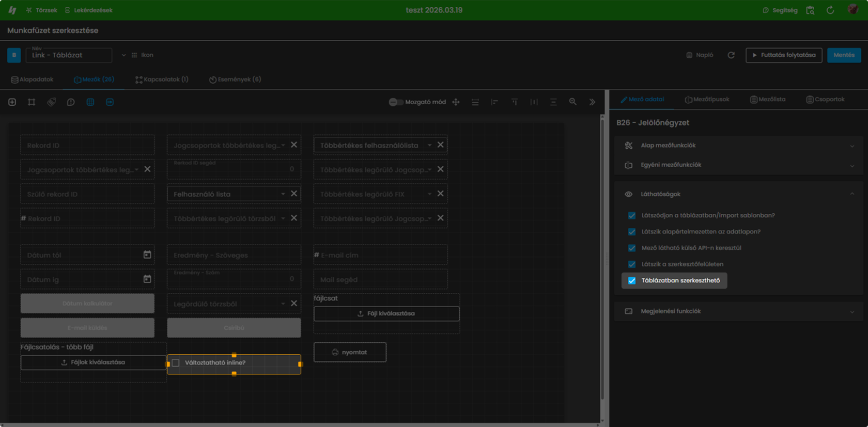Switch to the Mezőlista tab
This screenshot has height=427, width=868.
click(x=768, y=99)
